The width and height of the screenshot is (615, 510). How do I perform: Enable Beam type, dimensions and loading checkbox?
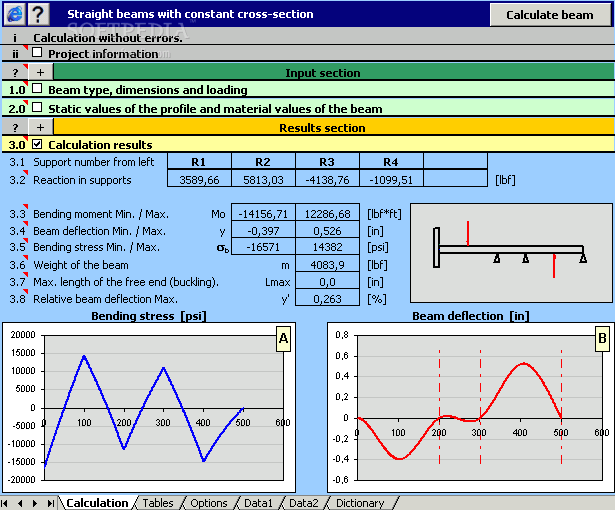[x=37, y=88]
